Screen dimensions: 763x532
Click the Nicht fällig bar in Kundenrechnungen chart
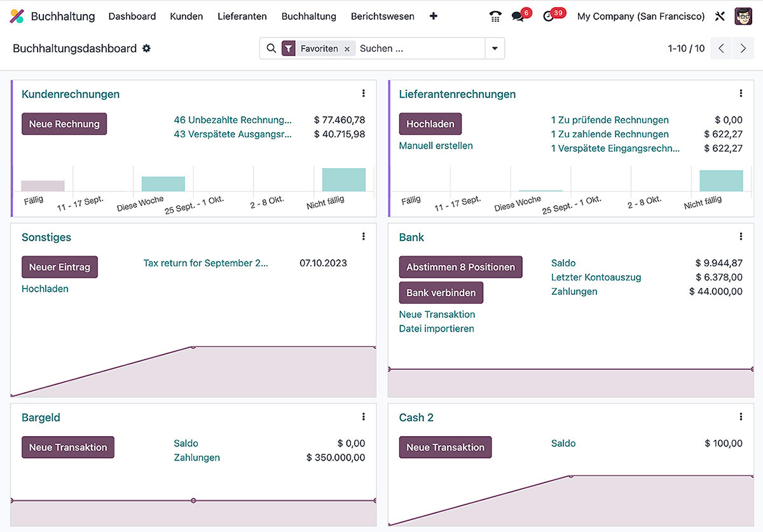pyautogui.click(x=343, y=179)
